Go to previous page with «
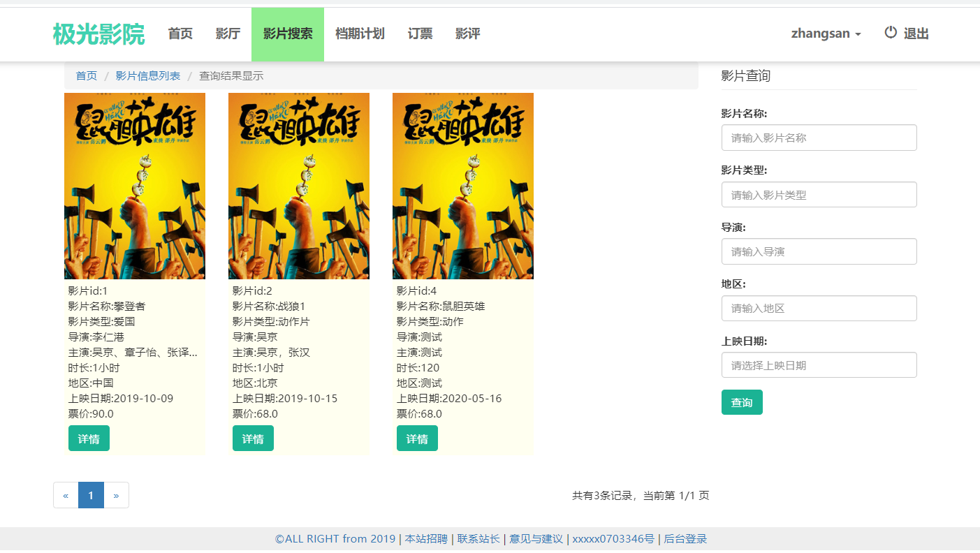Screen dimensions: 980x553 [66, 495]
